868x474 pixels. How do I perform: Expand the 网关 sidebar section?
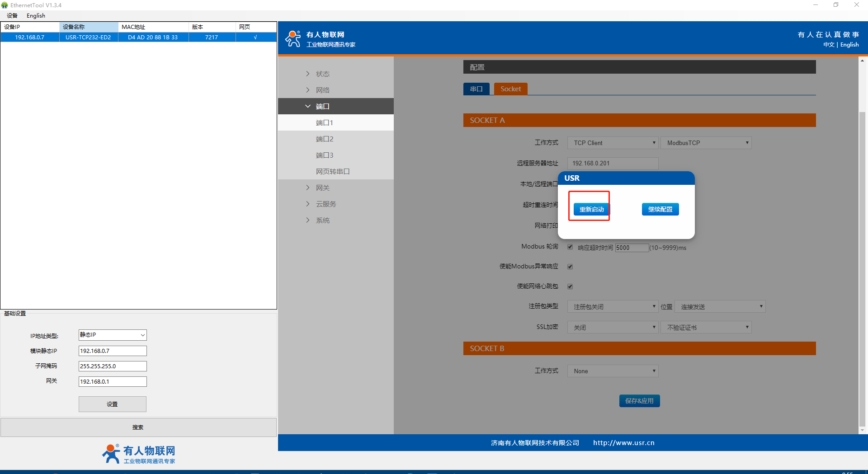point(322,188)
